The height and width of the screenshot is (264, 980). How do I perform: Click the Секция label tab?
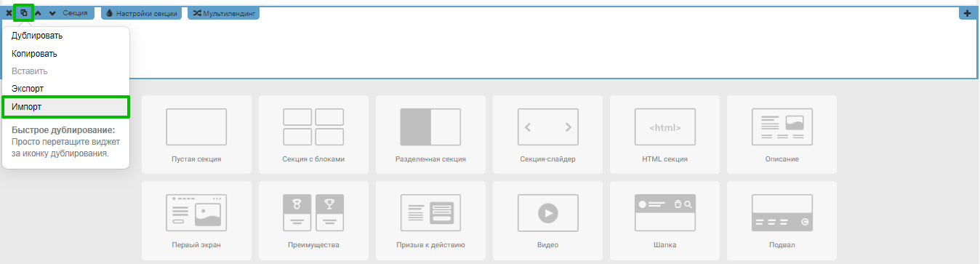pos(75,13)
